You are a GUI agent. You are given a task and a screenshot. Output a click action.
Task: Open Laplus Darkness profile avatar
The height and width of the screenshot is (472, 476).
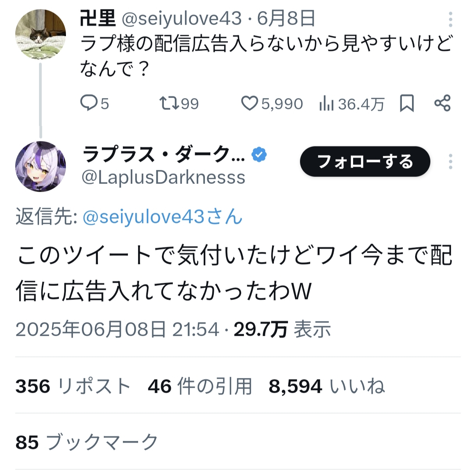(x=41, y=166)
